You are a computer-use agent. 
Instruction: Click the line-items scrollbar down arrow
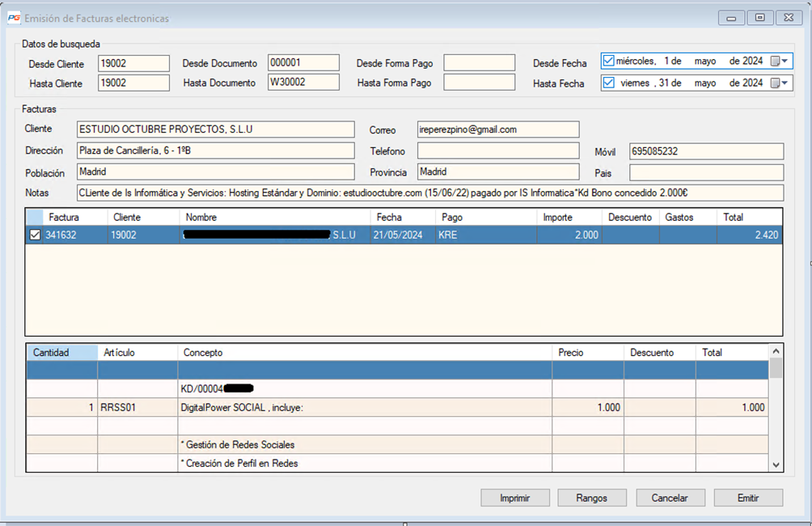[776, 464]
